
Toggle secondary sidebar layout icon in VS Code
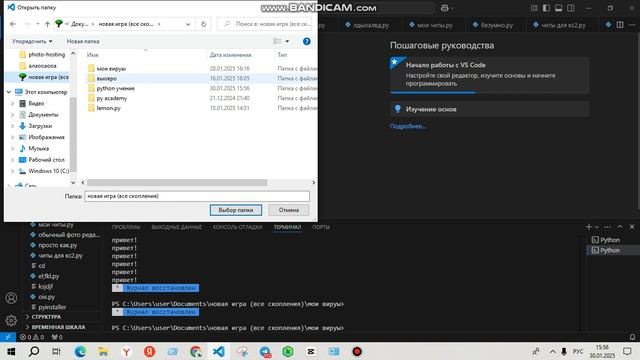pyautogui.click(x=571, y=8)
